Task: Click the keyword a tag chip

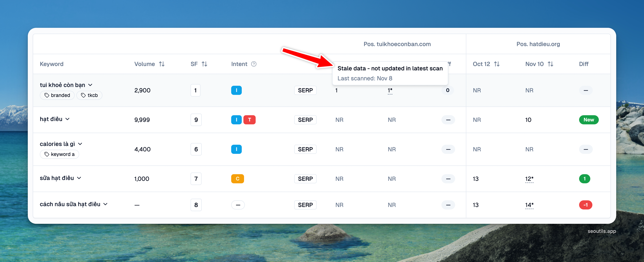Action: (x=60, y=154)
